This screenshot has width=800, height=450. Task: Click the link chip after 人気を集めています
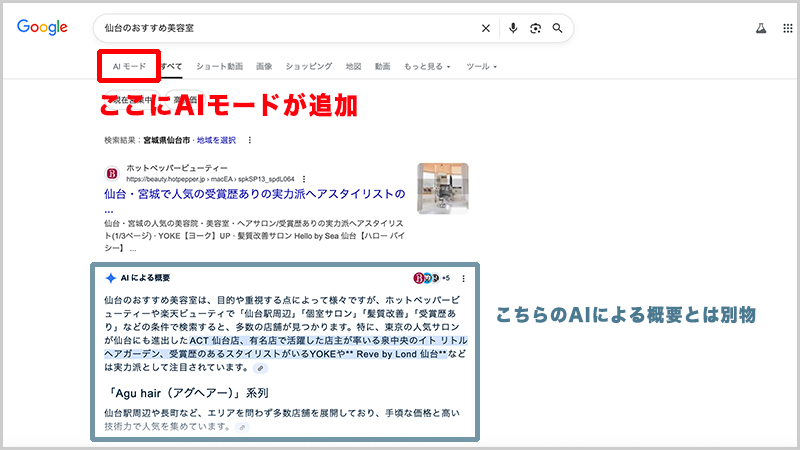tap(242, 427)
